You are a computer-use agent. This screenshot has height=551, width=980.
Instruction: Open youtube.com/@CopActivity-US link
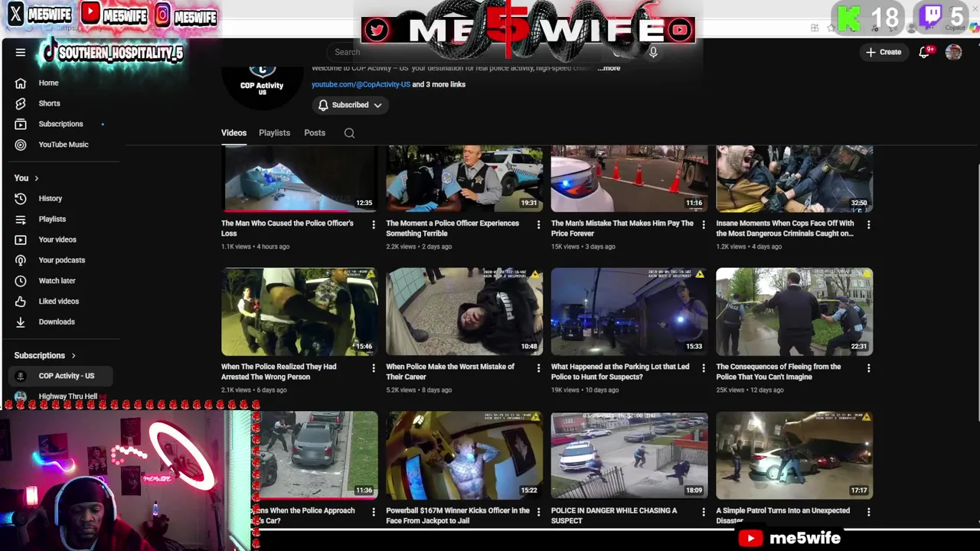[x=361, y=84]
